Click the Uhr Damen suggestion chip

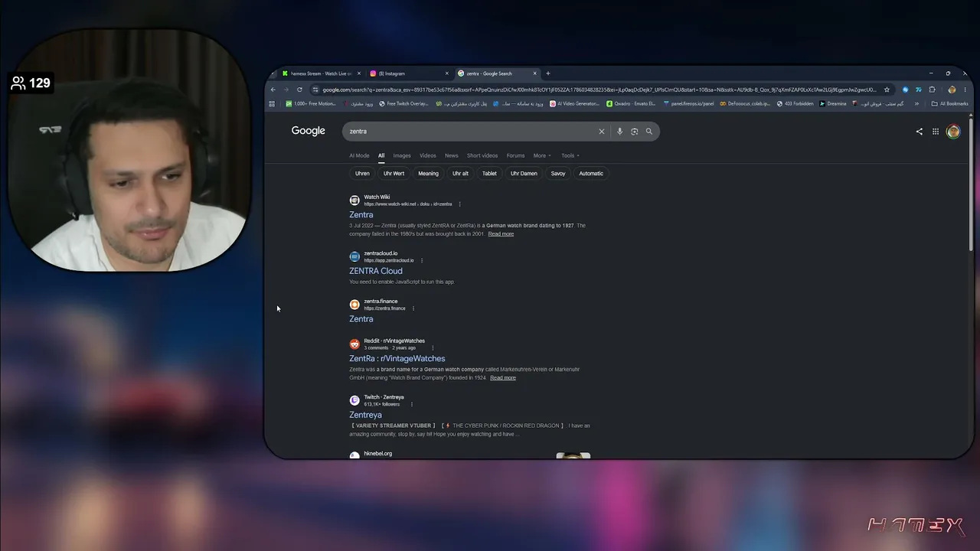(x=524, y=174)
